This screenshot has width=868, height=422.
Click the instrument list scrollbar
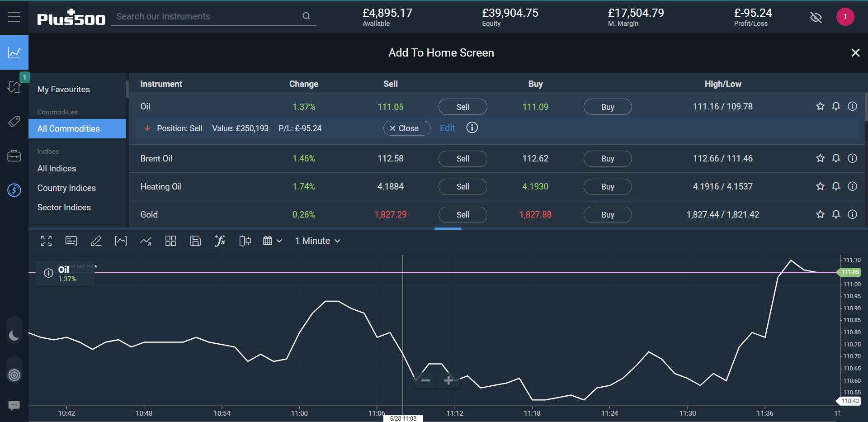point(866,107)
